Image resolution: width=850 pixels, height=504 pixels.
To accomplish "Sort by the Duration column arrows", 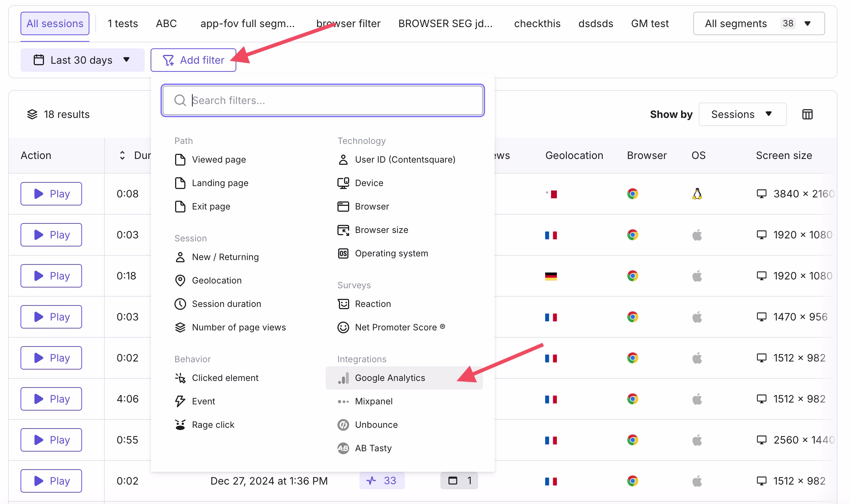I will tap(122, 155).
